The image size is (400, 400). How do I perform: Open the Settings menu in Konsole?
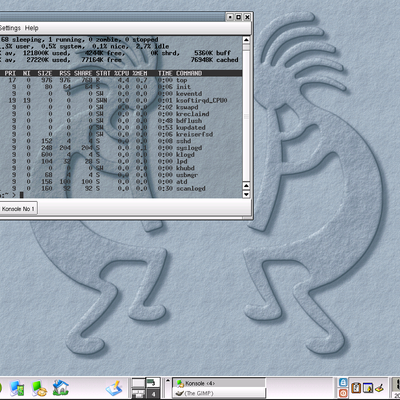(10, 28)
